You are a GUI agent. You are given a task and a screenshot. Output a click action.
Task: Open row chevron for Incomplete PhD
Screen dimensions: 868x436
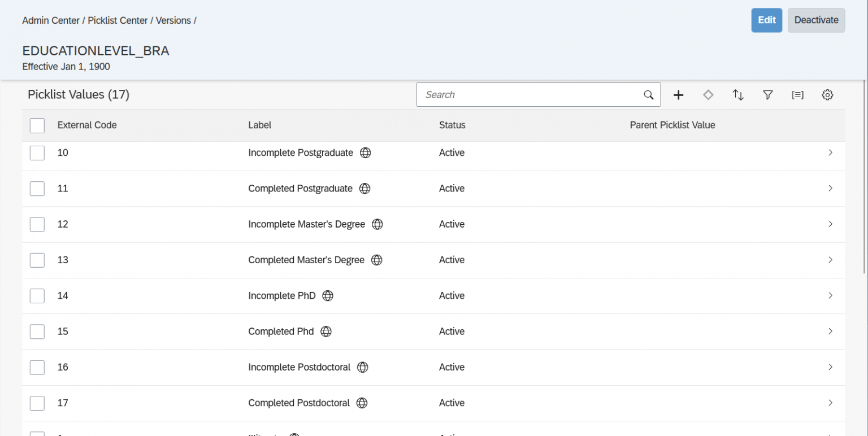click(830, 296)
